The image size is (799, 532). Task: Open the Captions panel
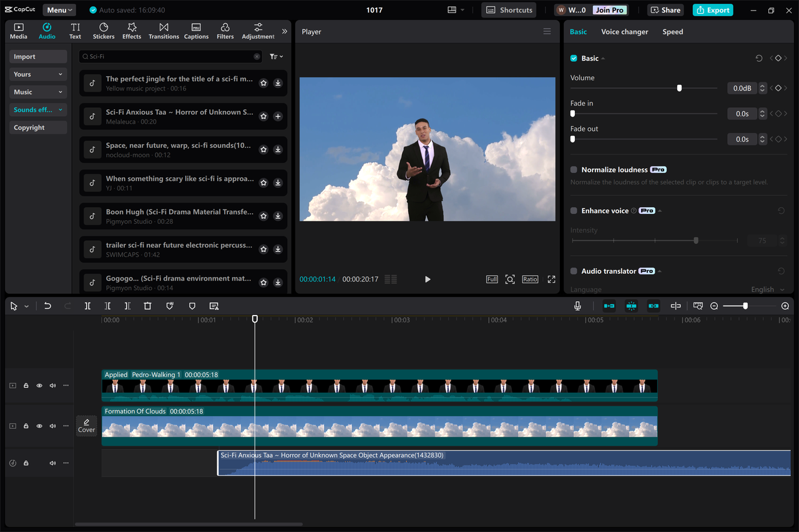click(196, 31)
